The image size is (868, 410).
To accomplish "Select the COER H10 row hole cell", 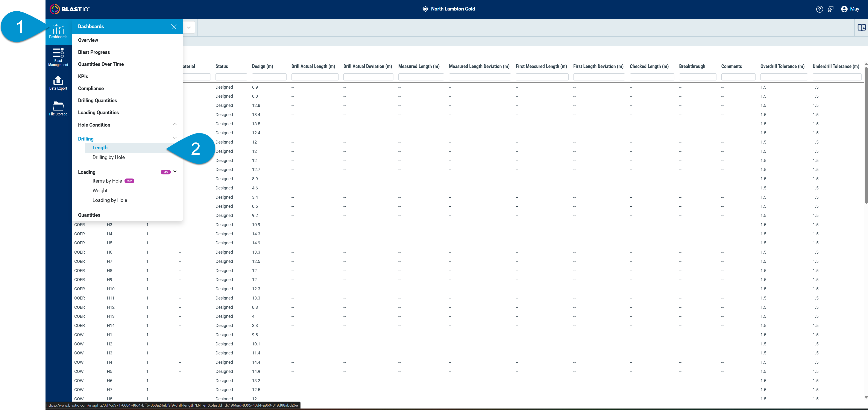I will [x=111, y=289].
